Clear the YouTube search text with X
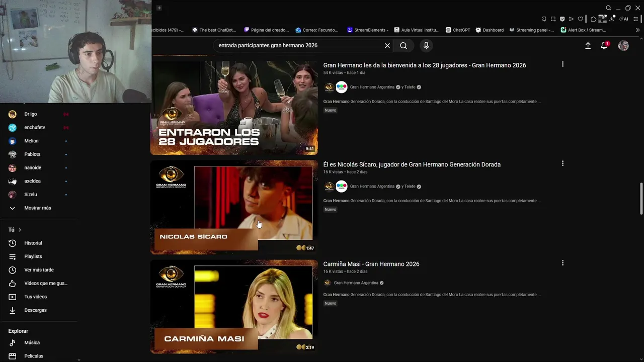Viewport: 644px width, 362px height. coord(387,45)
